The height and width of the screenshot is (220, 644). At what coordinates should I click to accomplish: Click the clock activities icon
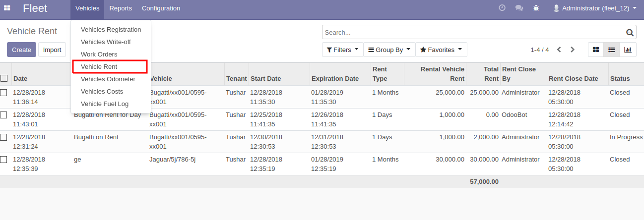[x=502, y=8]
